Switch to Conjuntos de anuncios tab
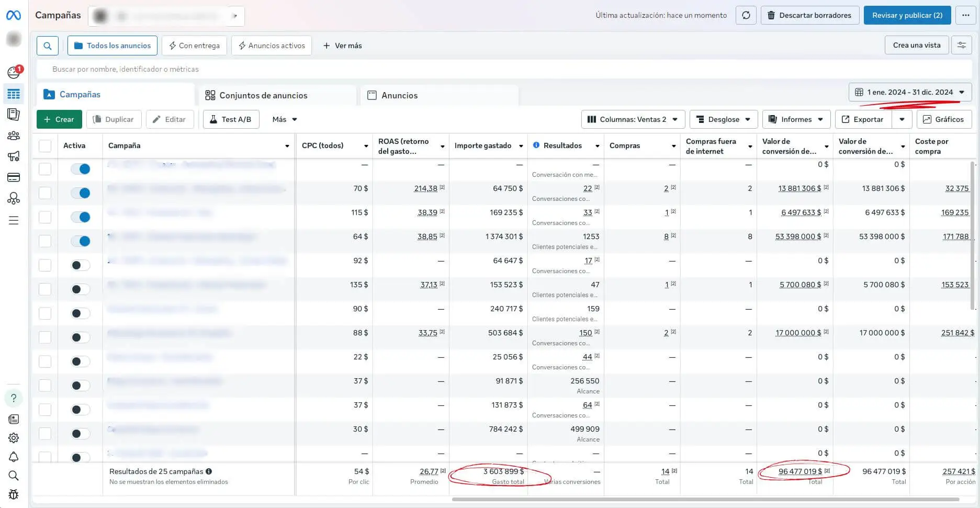980x508 pixels. click(277, 95)
